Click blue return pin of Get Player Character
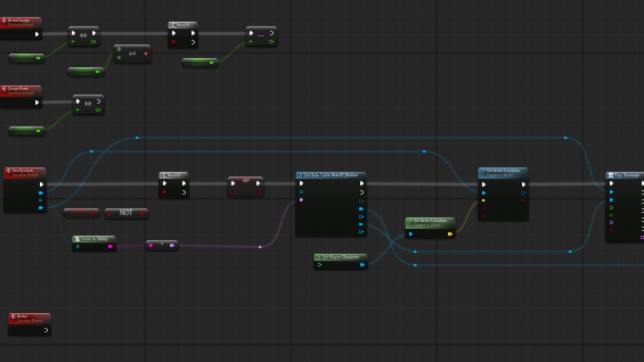Image resolution: width=644 pixels, height=362 pixels. click(362, 264)
